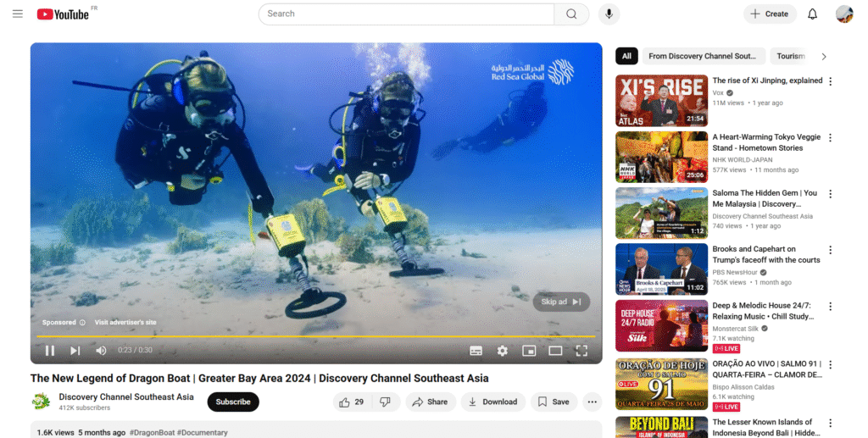Screen dimensions: 868x438
Task: Select From Discovery Channel Southeast Asia chip
Action: tap(702, 56)
